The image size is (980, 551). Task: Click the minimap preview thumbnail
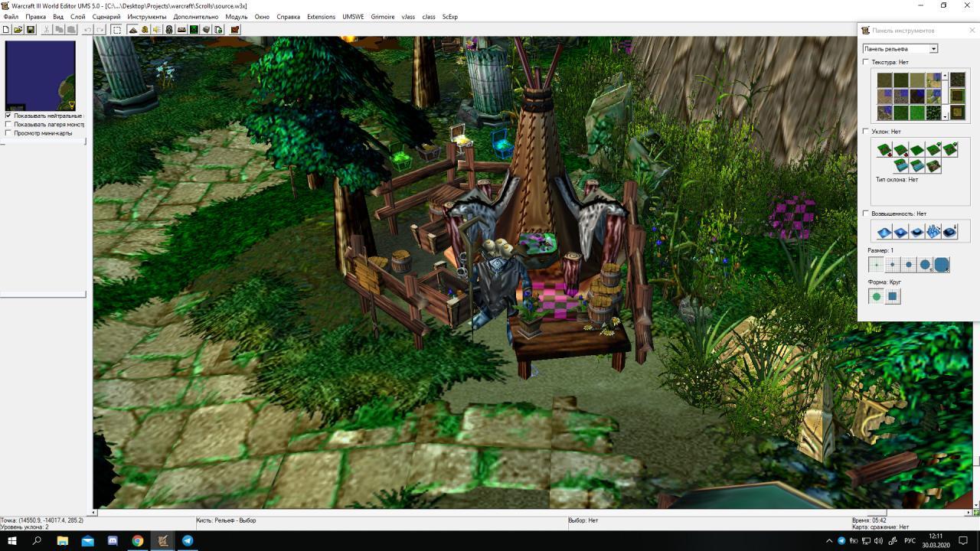pos(41,76)
